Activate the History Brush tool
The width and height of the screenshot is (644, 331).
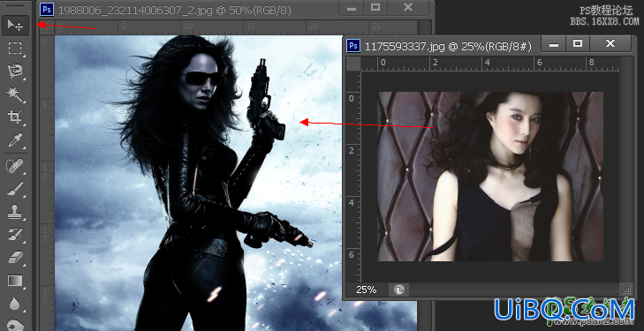16,235
